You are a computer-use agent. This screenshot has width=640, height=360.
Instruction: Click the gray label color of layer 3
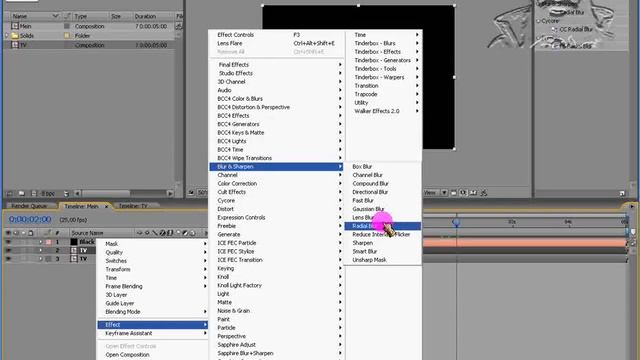(x=48, y=259)
